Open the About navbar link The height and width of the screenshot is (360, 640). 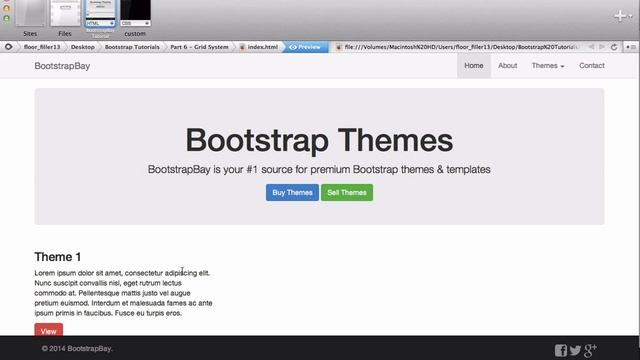(x=507, y=66)
